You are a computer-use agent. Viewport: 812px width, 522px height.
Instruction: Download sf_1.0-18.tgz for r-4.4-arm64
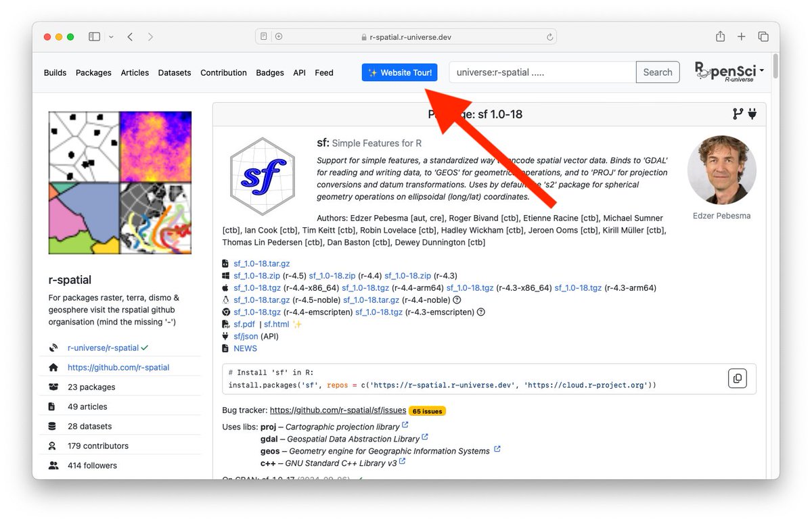click(365, 288)
